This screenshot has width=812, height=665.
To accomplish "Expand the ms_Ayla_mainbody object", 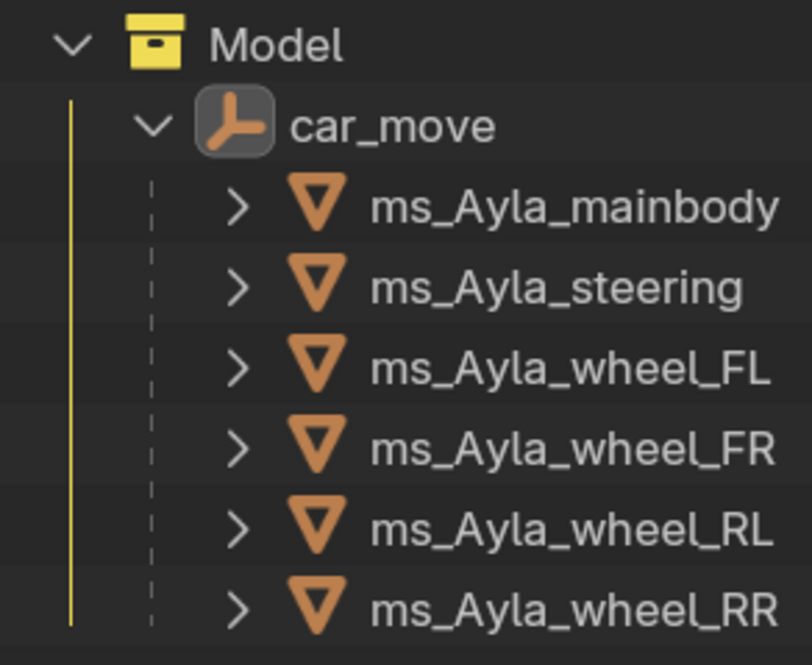I will point(238,208).
